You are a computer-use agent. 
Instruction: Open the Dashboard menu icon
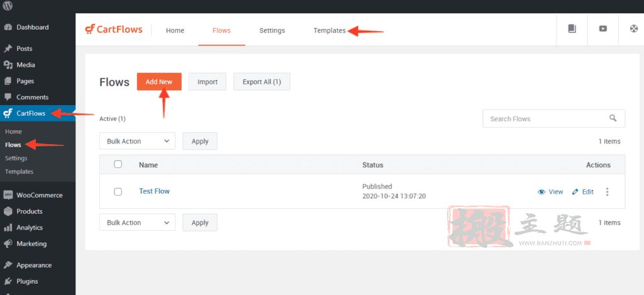point(8,27)
